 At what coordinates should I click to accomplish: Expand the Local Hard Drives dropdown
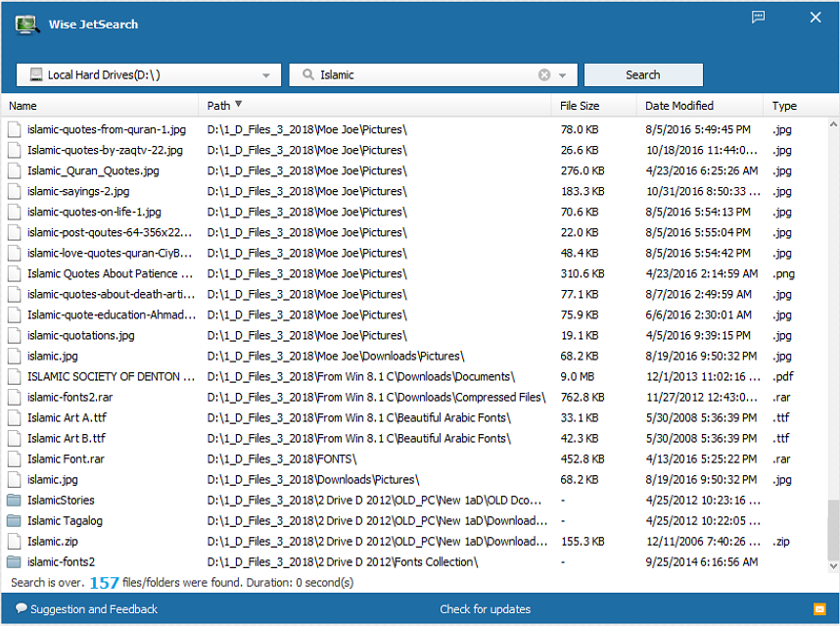coord(266,75)
